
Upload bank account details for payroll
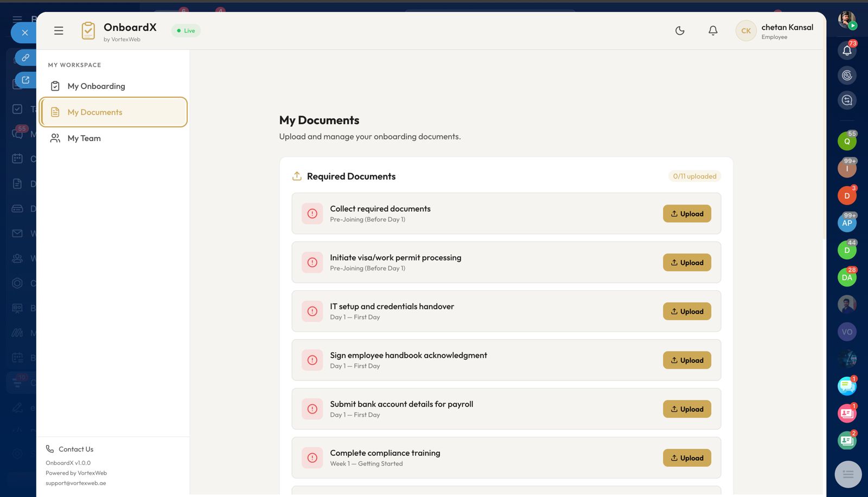pos(687,409)
